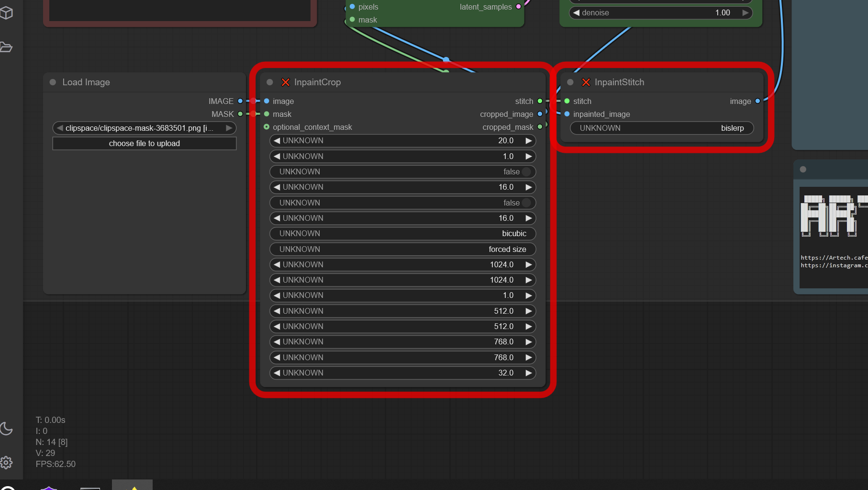Screen dimensions: 868x490
Task: Click the red X icon on InpaintCrop
Action: (286, 82)
